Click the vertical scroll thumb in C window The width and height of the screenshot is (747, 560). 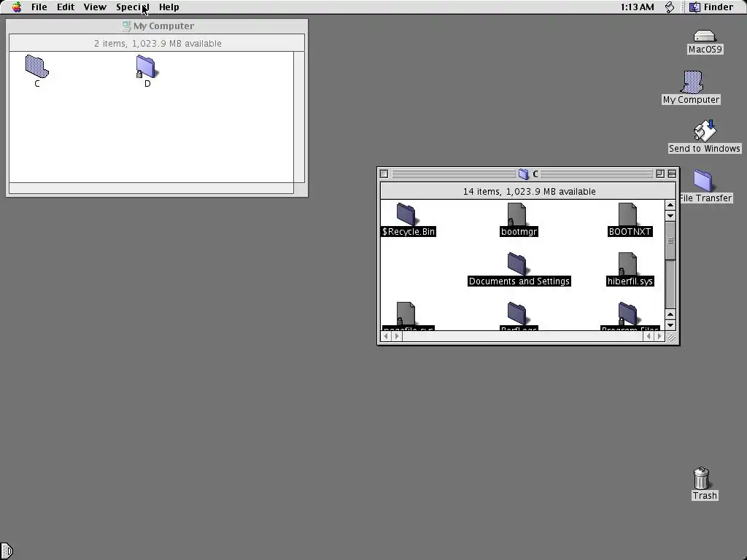click(670, 241)
